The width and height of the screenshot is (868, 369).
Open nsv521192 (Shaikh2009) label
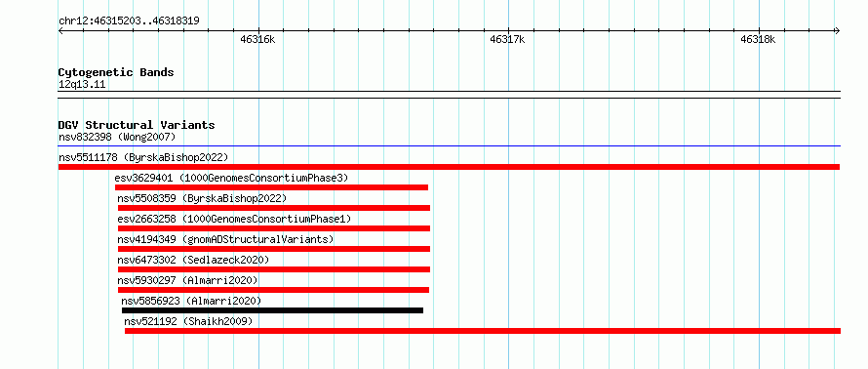189,321
